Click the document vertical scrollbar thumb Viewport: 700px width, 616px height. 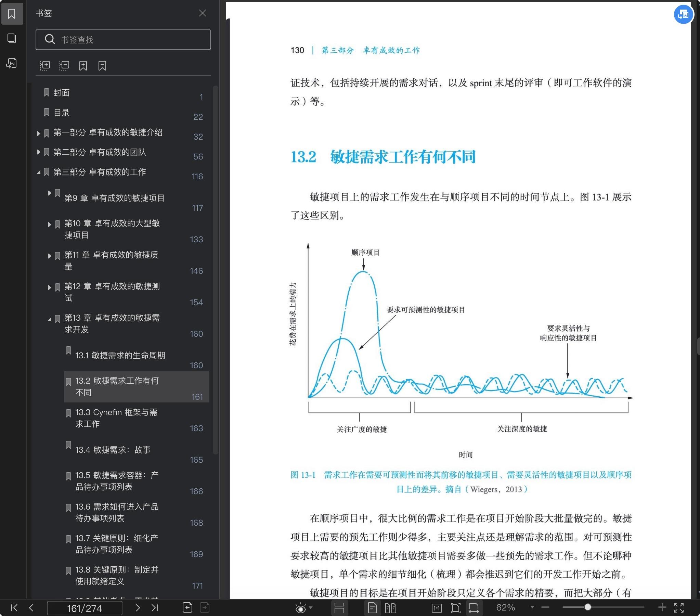click(x=698, y=346)
